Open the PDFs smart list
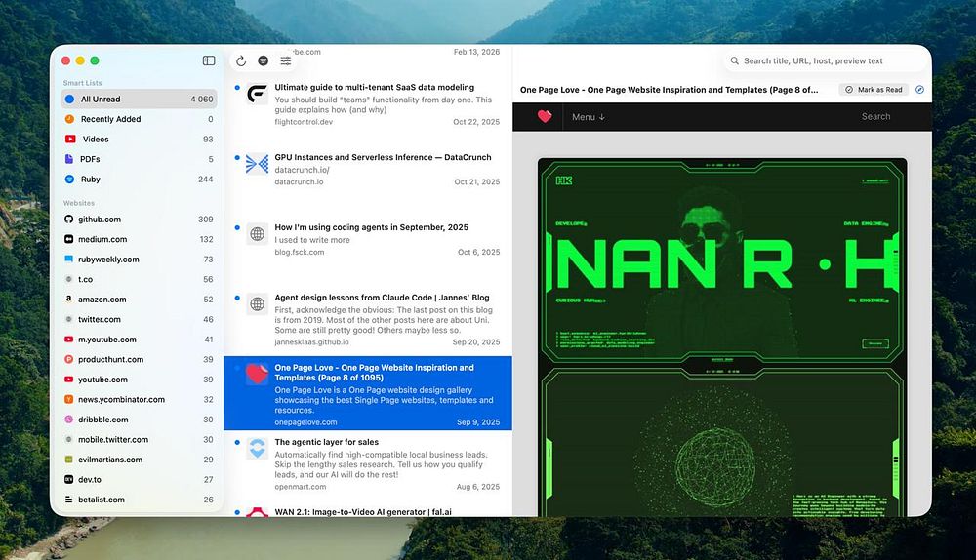The height and width of the screenshot is (560, 976). point(139,159)
